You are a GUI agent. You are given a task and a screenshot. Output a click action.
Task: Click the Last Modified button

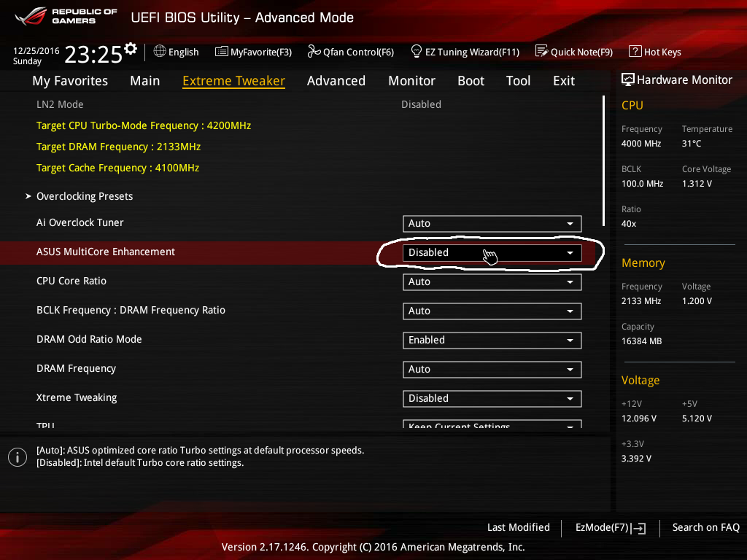coord(519,527)
